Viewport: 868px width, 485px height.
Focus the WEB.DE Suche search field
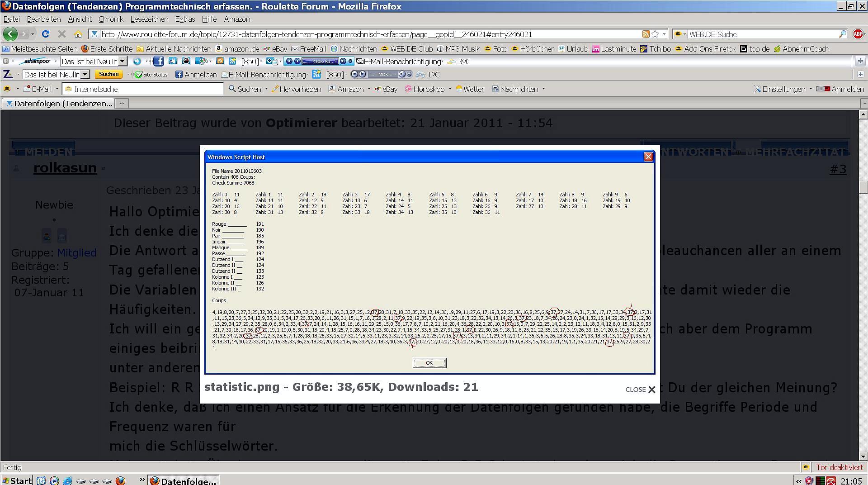(x=762, y=34)
